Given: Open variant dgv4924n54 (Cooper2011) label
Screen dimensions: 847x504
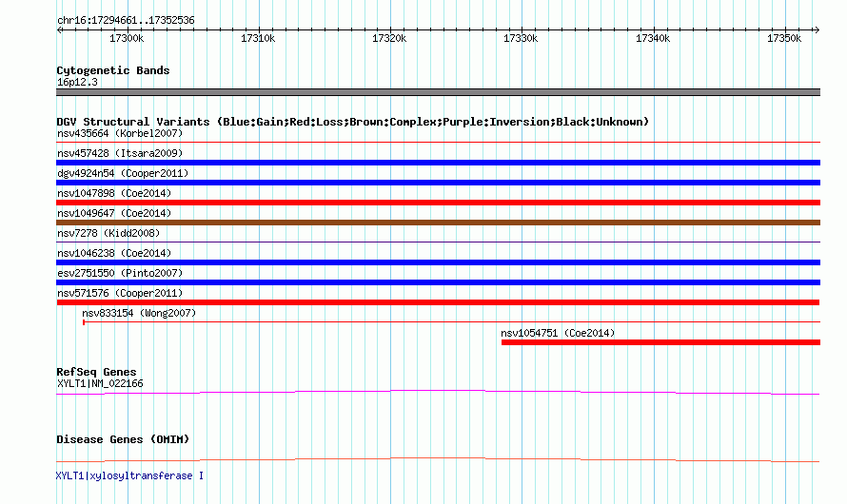Looking at the screenshot, I should click(123, 173).
